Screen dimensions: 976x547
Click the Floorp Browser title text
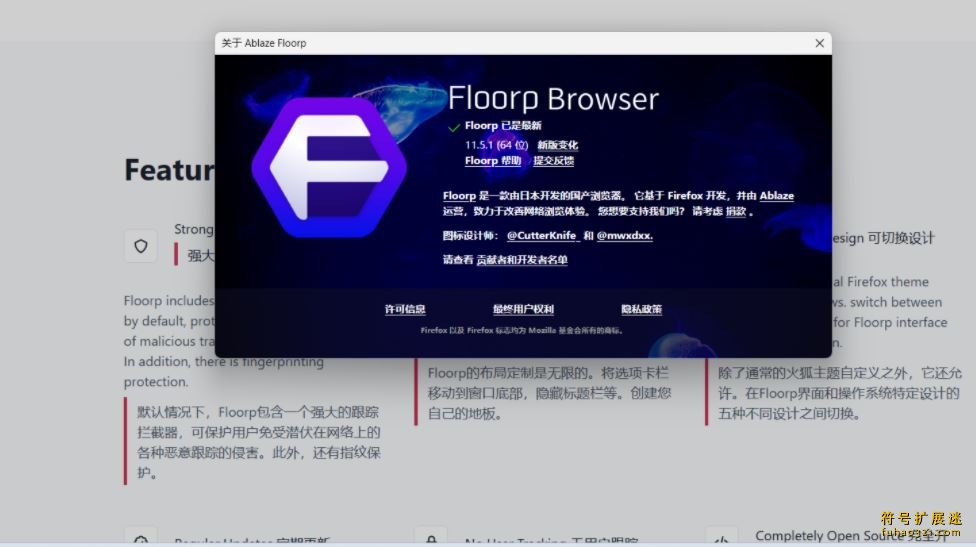coord(553,98)
